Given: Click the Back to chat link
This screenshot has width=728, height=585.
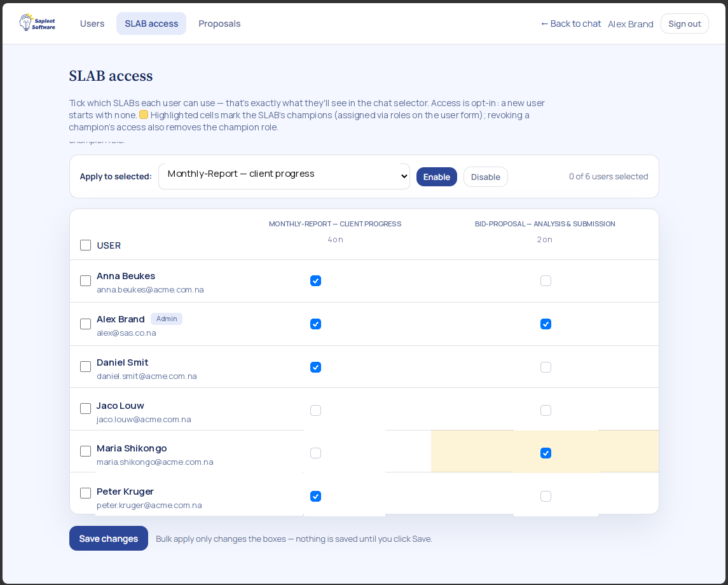Looking at the screenshot, I should coord(570,24).
